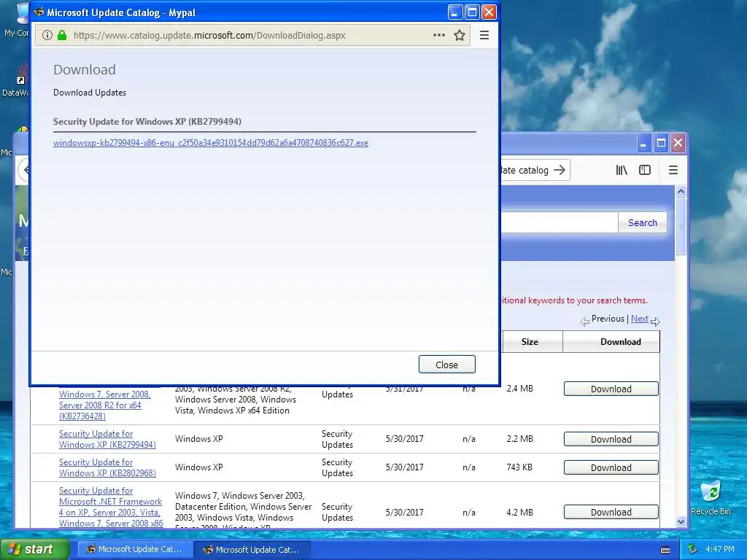Screen dimensions: 747x560
Task: Click the site information icon in dialog address bar
Action: click(x=47, y=35)
